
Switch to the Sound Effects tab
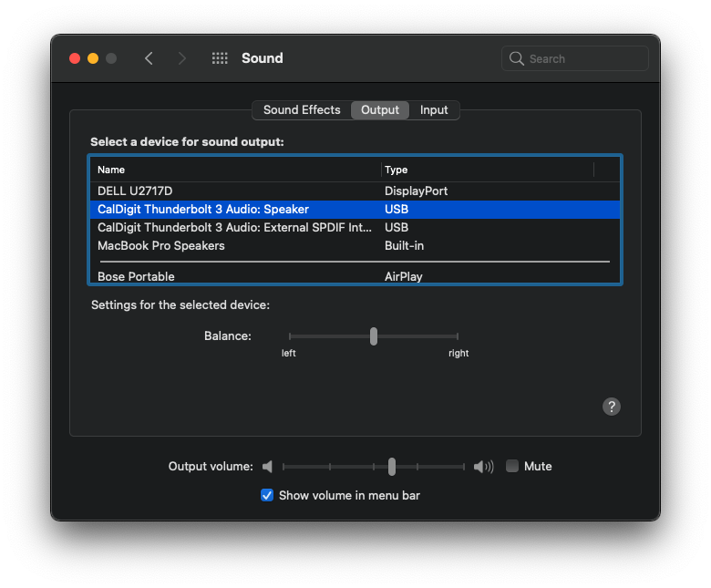click(x=302, y=109)
